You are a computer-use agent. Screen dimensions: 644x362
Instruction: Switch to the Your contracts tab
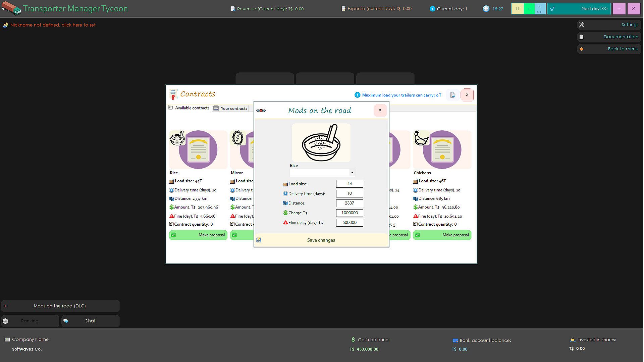click(x=231, y=108)
